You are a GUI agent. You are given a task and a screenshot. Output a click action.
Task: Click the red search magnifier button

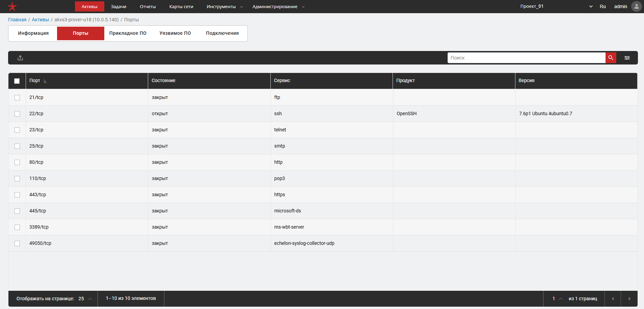611,58
